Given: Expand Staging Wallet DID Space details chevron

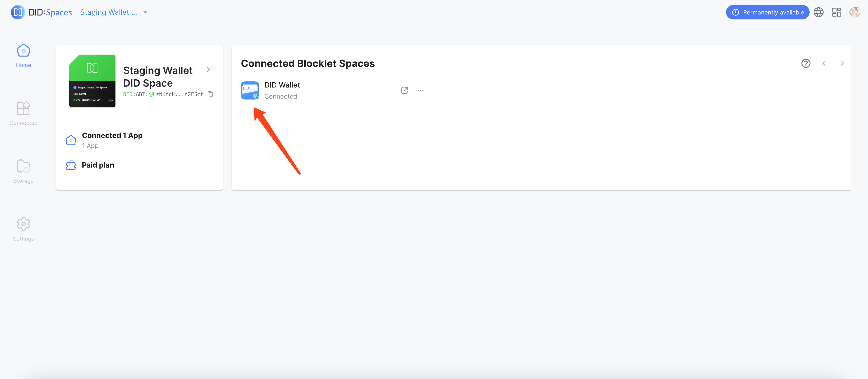Looking at the screenshot, I should (208, 70).
